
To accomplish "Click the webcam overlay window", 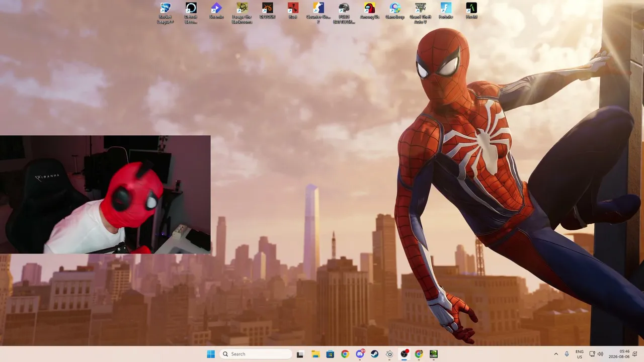I will point(105,195).
